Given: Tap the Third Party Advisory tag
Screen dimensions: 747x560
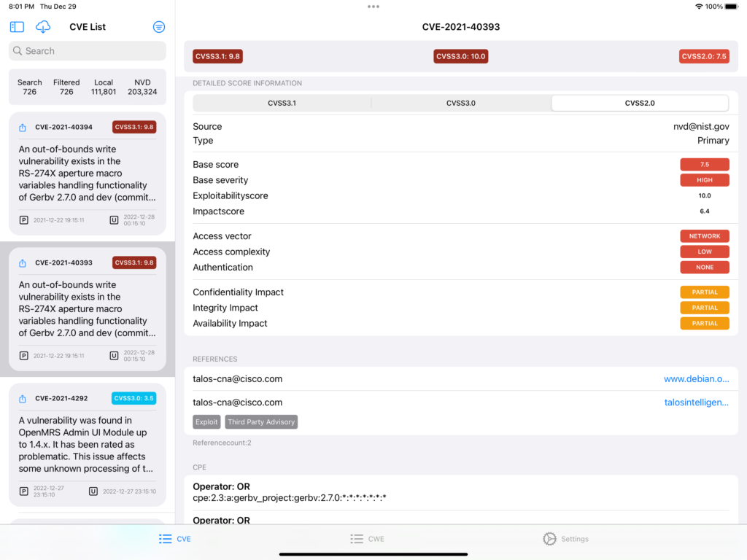Looking at the screenshot, I should click(261, 422).
